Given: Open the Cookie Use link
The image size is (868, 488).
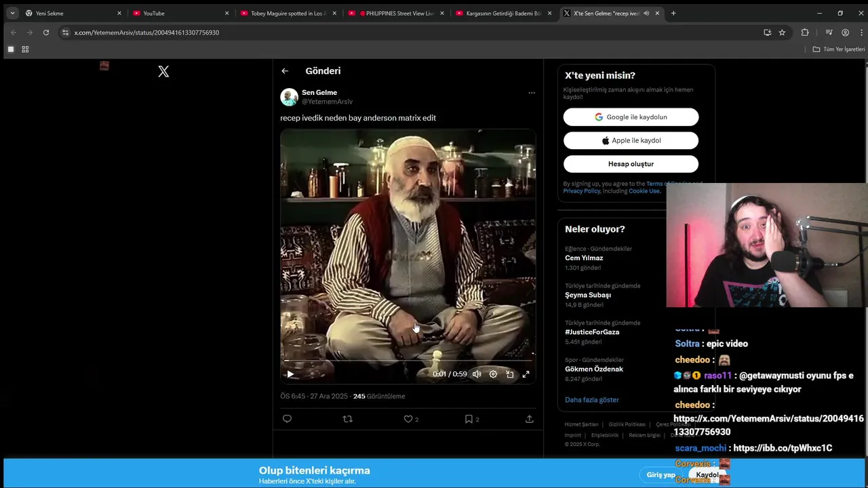Looking at the screenshot, I should point(644,191).
